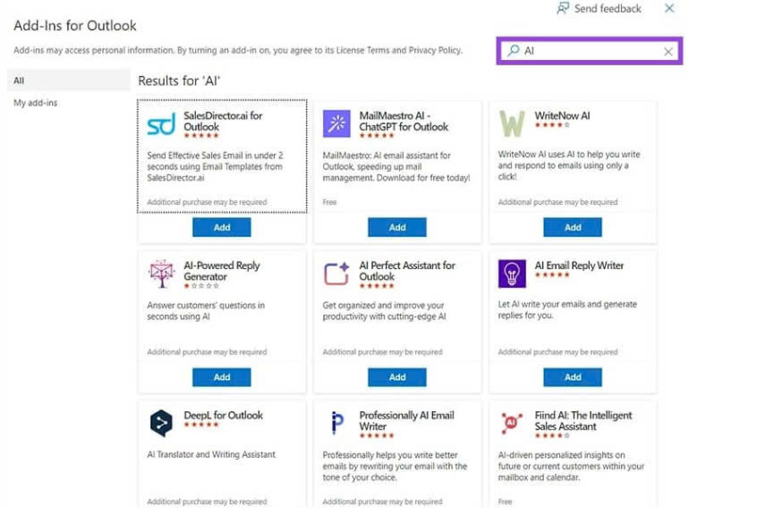The width and height of the screenshot is (774, 532).
Task: Add the AI-Powered Reply Generator
Action: pos(222,377)
